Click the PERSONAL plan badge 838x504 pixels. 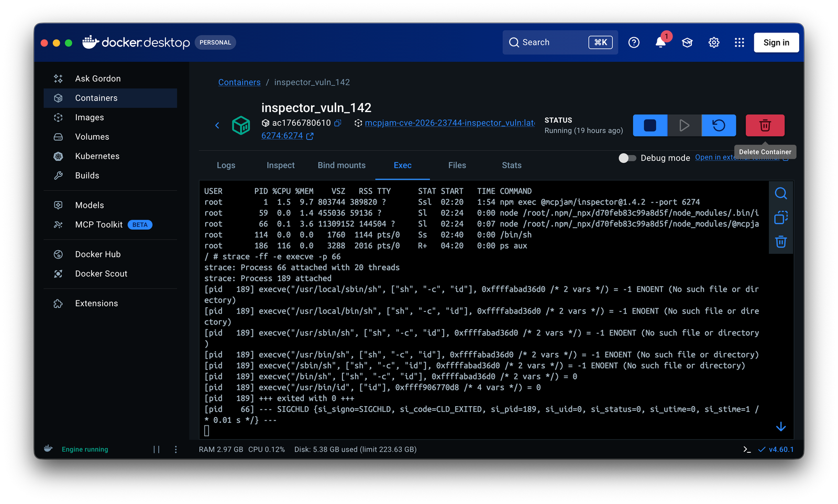click(x=215, y=42)
